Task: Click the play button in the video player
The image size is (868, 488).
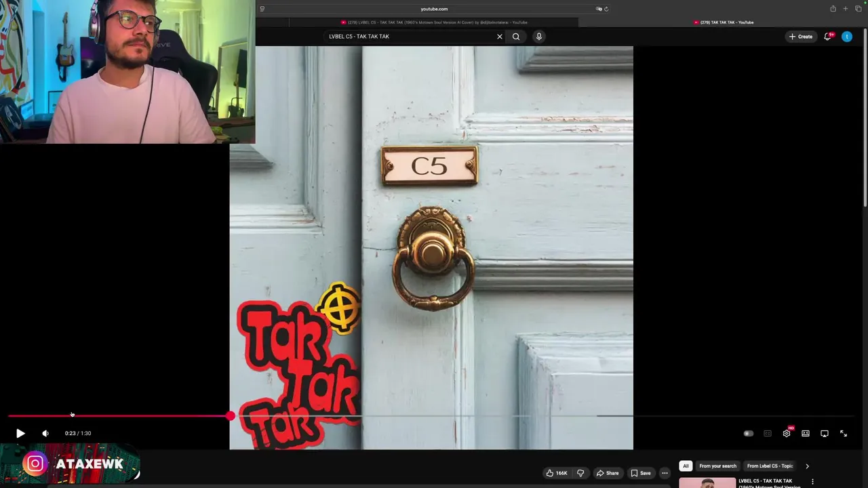Action: pos(20,433)
